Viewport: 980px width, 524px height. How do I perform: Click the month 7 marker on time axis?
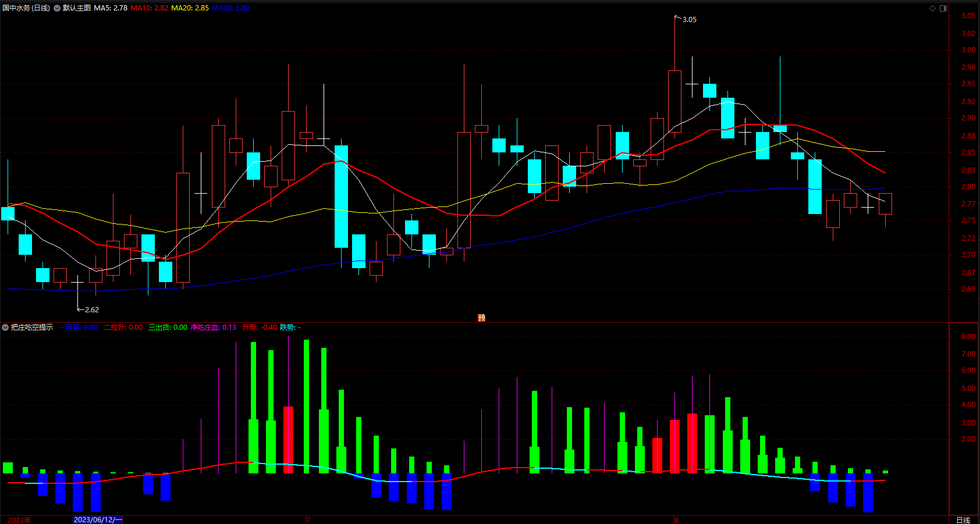[308, 520]
